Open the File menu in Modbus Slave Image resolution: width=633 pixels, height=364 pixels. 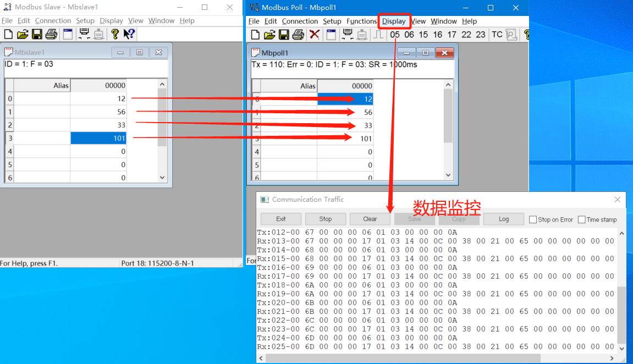click(7, 20)
